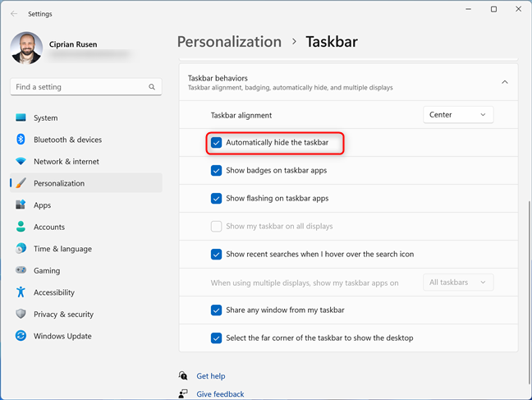This screenshot has width=532, height=400.
Task: Click the Apps icon in sidebar
Action: click(21, 205)
